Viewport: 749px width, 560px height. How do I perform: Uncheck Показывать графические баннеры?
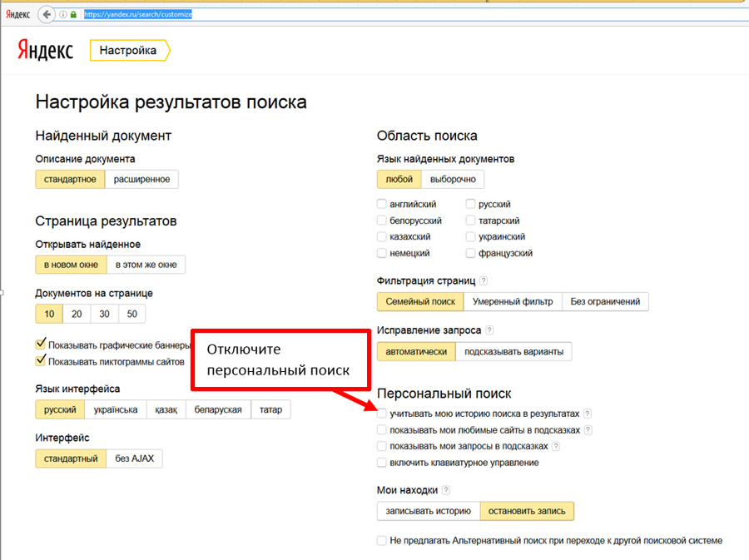(x=41, y=344)
